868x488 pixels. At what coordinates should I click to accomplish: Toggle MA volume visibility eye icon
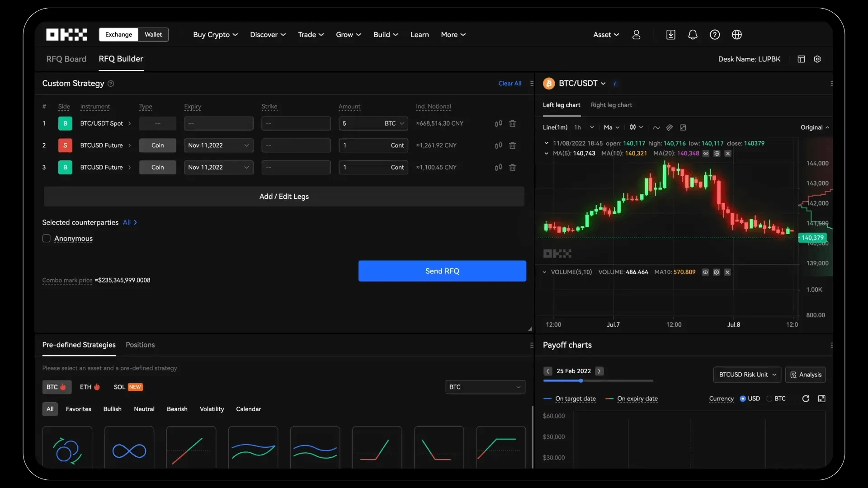pyautogui.click(x=706, y=272)
